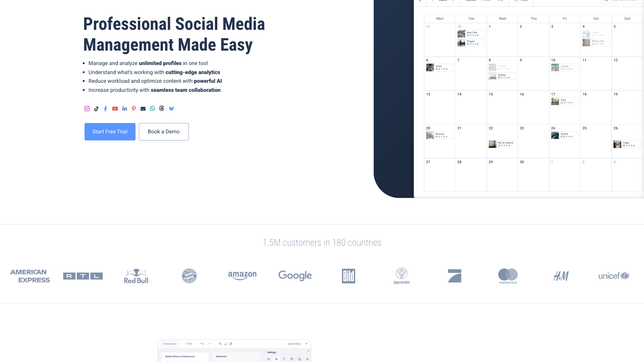Switch calendar to Week view
The height and width of the screenshot is (362, 644).
tap(486, 1)
